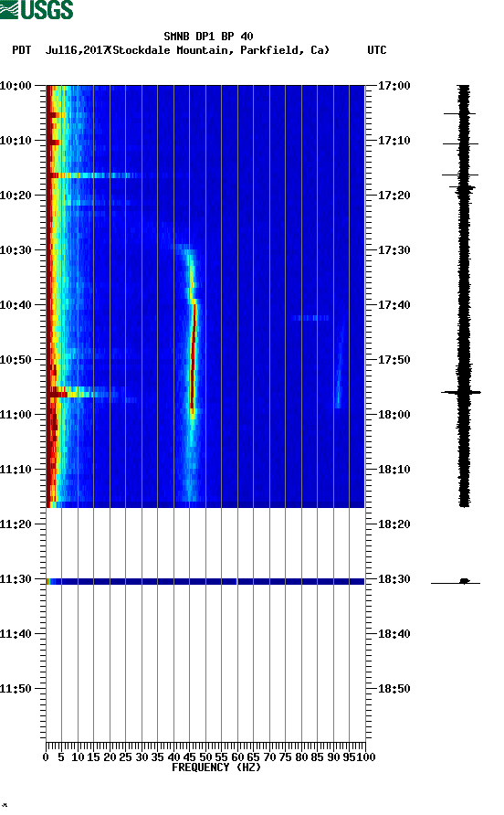The image size is (504, 815).
Task: Click the station title 'SMNB DP1 BP 40'
Action: pos(208,37)
